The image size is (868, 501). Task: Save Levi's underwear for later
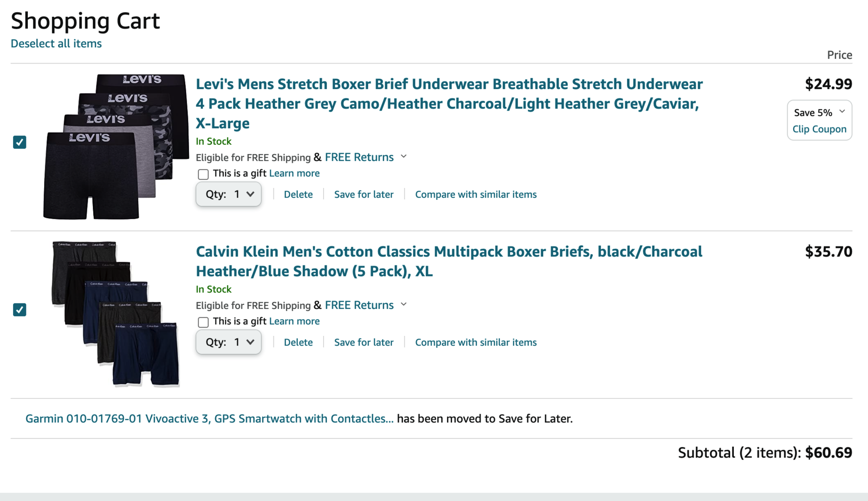tap(363, 194)
